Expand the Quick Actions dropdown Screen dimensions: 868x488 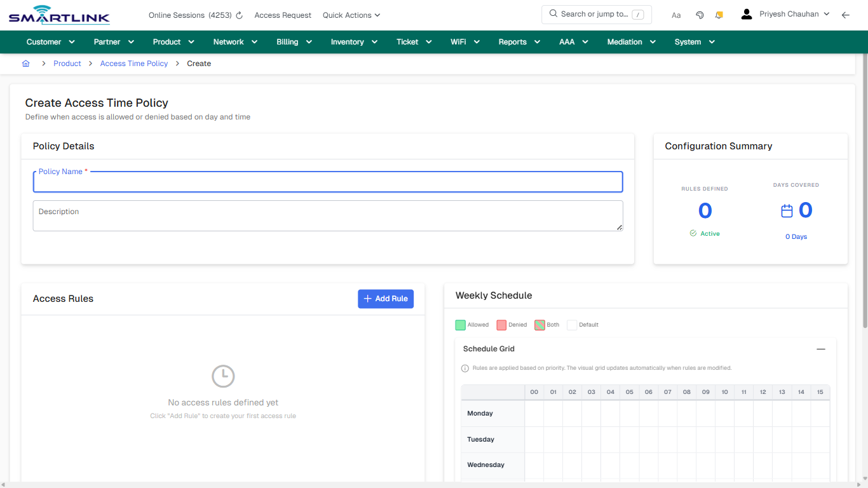coord(351,15)
